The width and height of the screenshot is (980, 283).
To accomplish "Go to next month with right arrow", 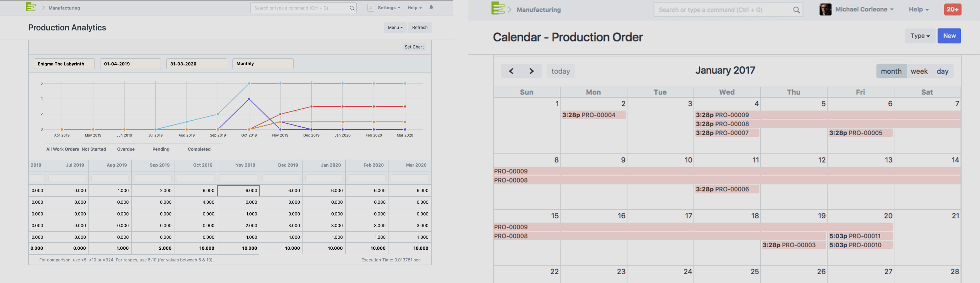I will coord(531,71).
